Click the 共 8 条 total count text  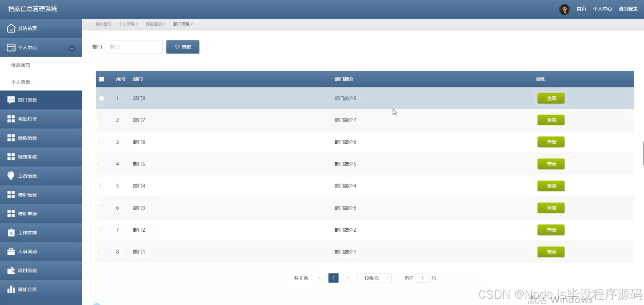point(301,278)
